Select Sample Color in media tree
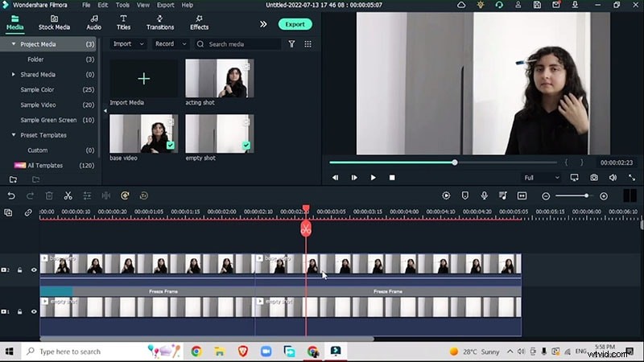Screen dimensions: 644x362 pos(37,89)
